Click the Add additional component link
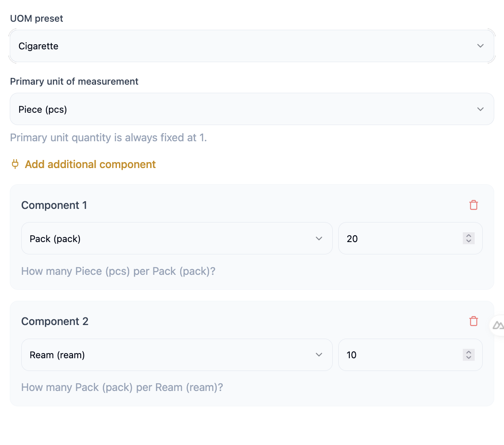Image resolution: width=504 pixels, height=445 pixels. [x=90, y=164]
